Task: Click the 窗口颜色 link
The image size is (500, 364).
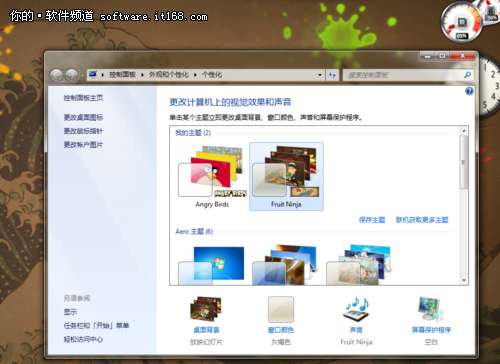Action: click(x=281, y=330)
